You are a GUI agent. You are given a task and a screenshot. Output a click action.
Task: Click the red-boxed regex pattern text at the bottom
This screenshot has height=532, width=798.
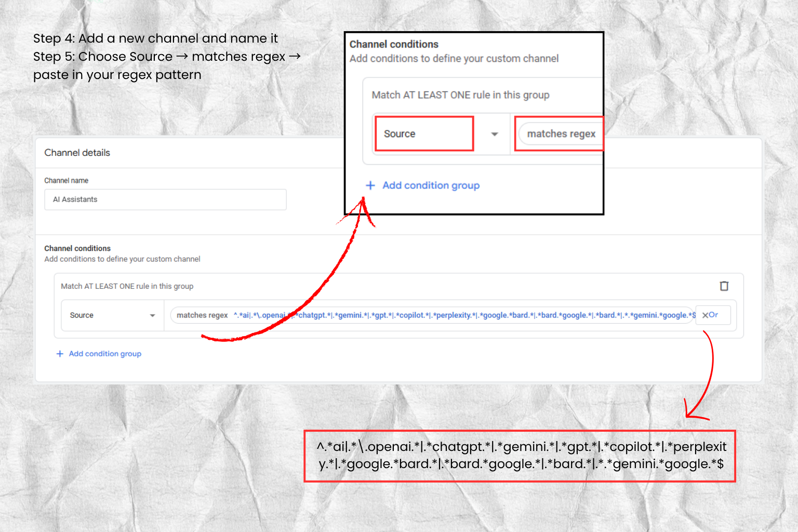click(x=520, y=456)
